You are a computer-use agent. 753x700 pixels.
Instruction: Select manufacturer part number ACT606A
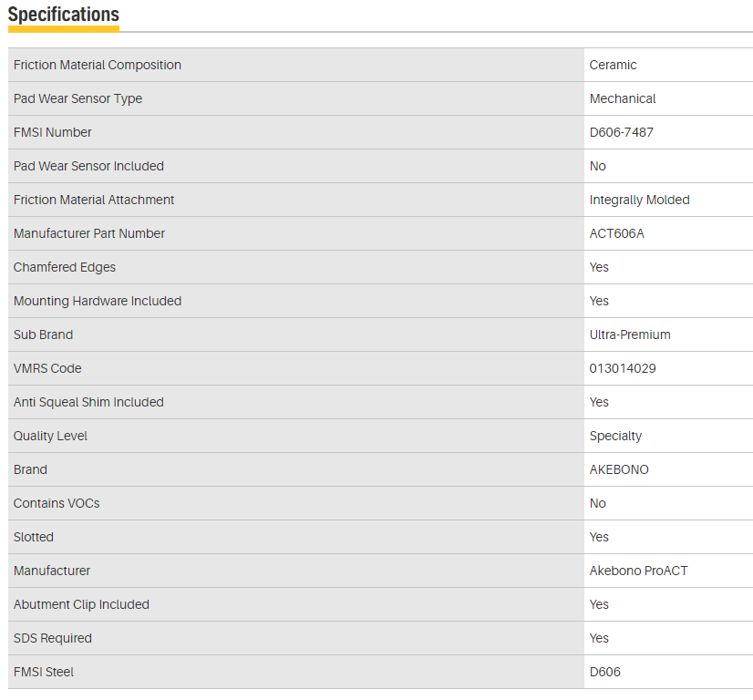coord(617,233)
